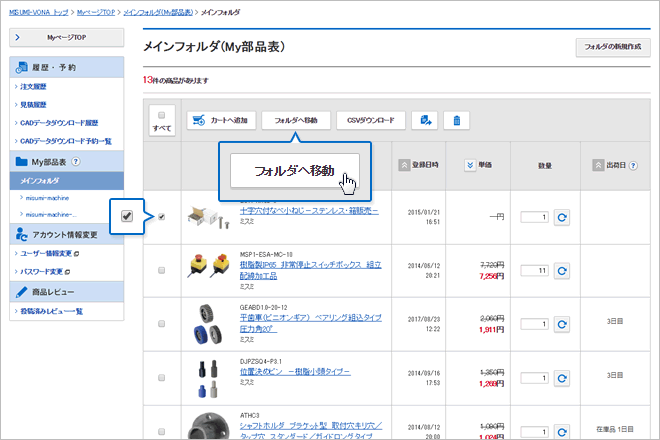Sort by 出荷日 using its arrow

pyautogui.click(x=598, y=165)
